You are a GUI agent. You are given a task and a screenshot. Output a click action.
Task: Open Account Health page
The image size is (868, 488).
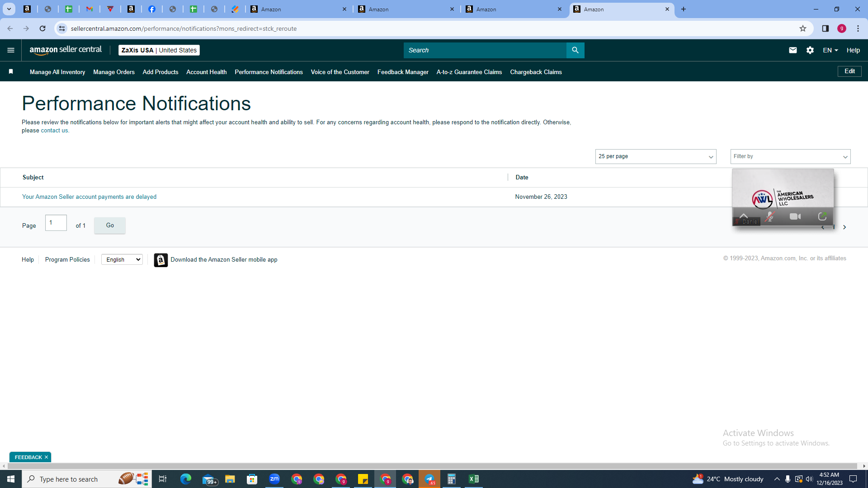coord(207,72)
